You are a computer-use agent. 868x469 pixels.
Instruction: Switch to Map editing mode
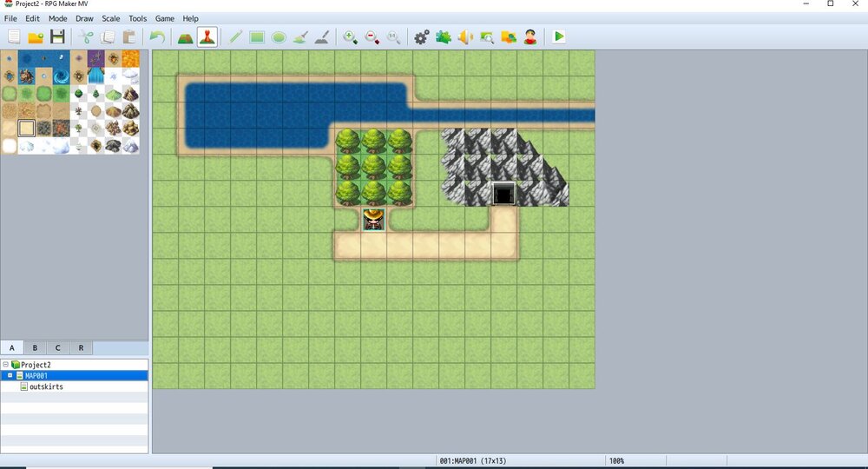pyautogui.click(x=185, y=37)
